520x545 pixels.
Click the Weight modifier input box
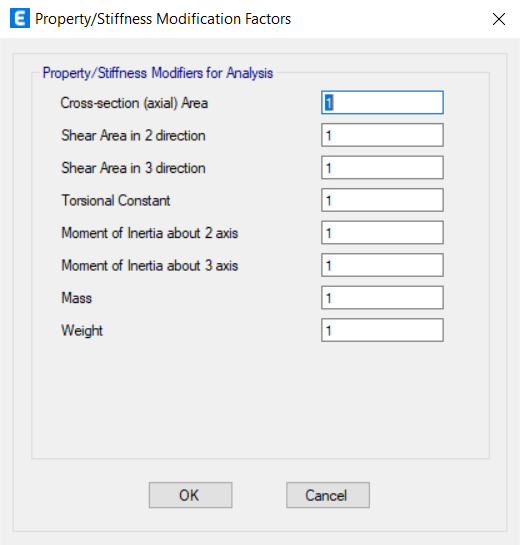pos(382,330)
